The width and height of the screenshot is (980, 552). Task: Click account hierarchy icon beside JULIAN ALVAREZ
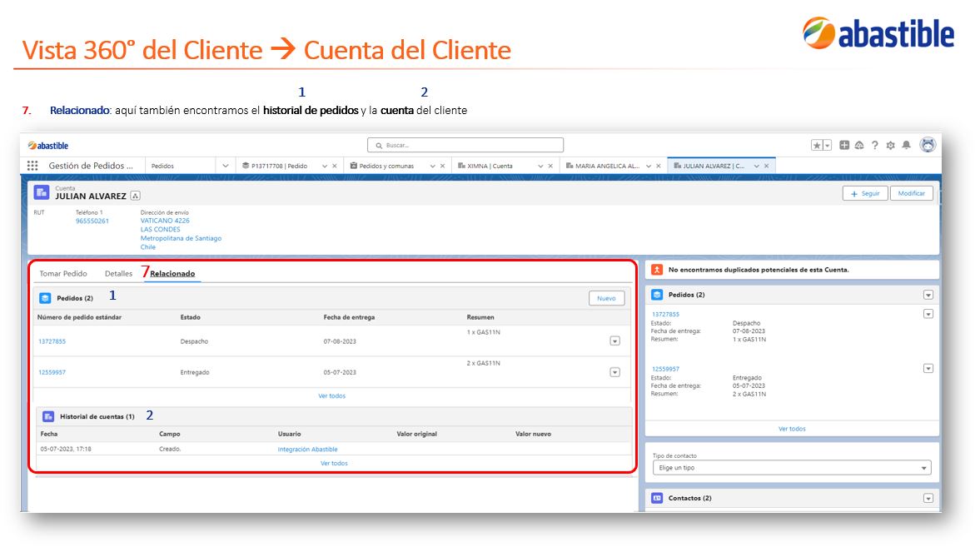coord(135,196)
